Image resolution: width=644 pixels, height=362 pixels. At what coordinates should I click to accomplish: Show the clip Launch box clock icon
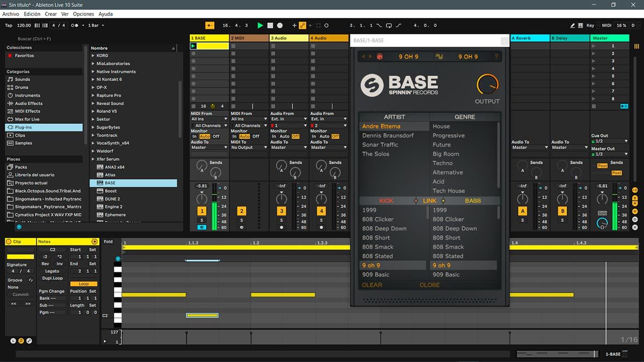click(x=13, y=341)
